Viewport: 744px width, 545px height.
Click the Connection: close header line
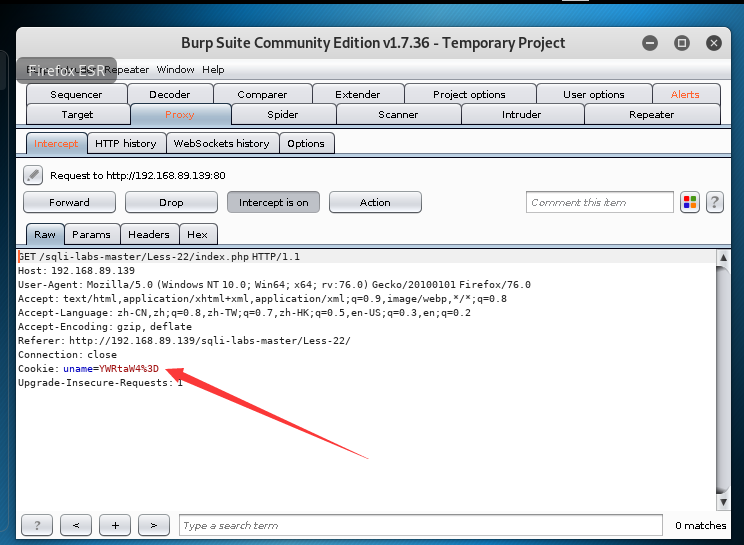tap(67, 354)
